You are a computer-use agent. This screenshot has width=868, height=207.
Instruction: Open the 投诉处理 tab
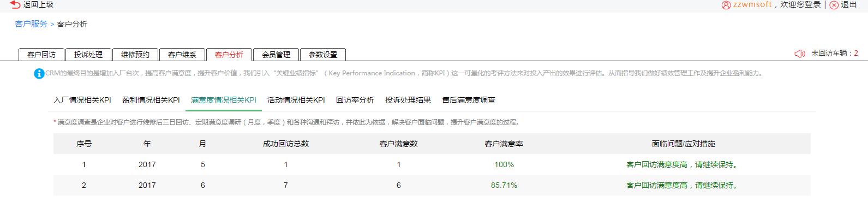click(88, 55)
